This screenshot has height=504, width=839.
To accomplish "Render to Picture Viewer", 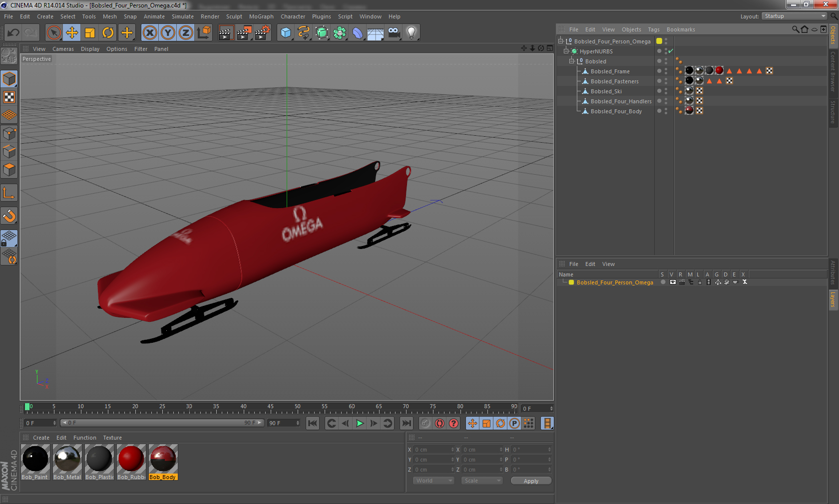I will click(x=244, y=33).
